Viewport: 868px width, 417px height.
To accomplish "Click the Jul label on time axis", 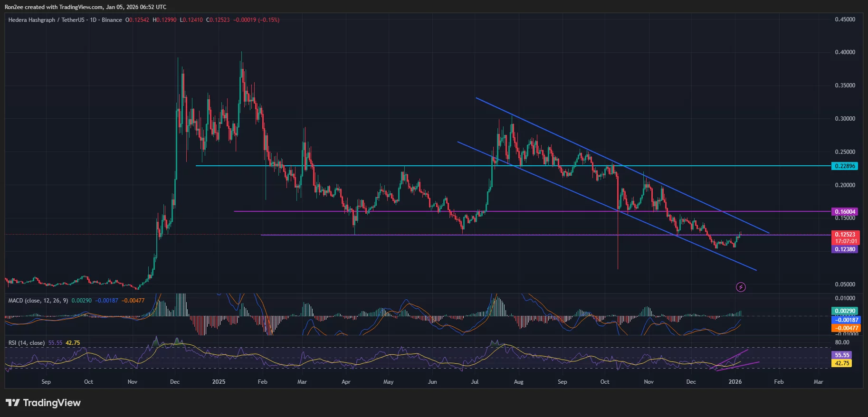I will click(x=475, y=382).
